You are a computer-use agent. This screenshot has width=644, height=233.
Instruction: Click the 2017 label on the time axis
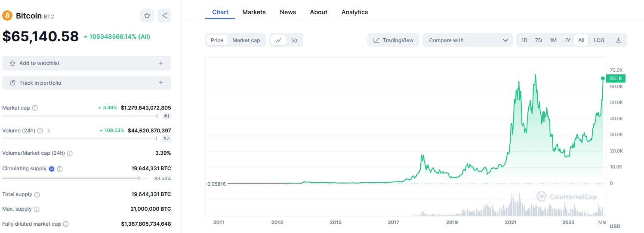pos(394,222)
